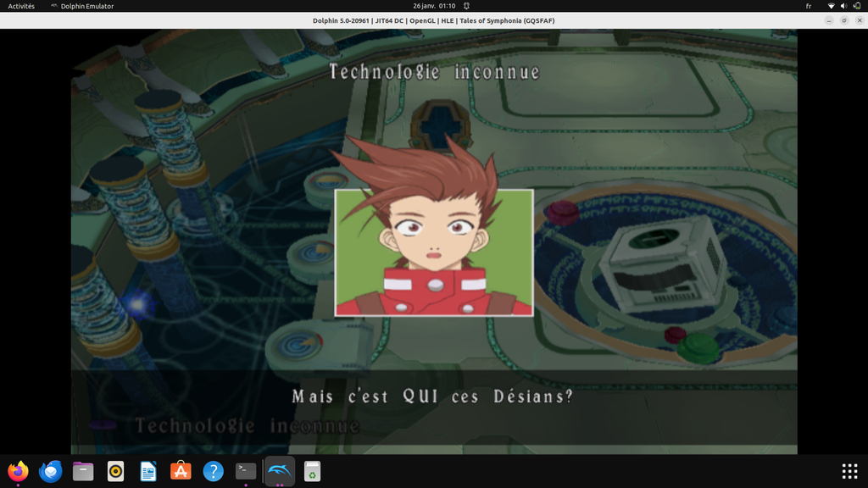Launch Thunderbird mail from the dock

coord(51,471)
